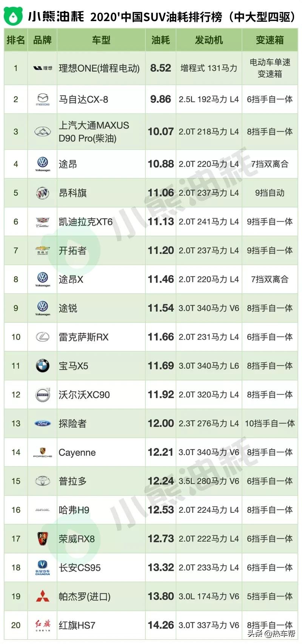The height and width of the screenshot is (644, 302).
Task: Click the 油耗 column header
Action: (x=161, y=40)
